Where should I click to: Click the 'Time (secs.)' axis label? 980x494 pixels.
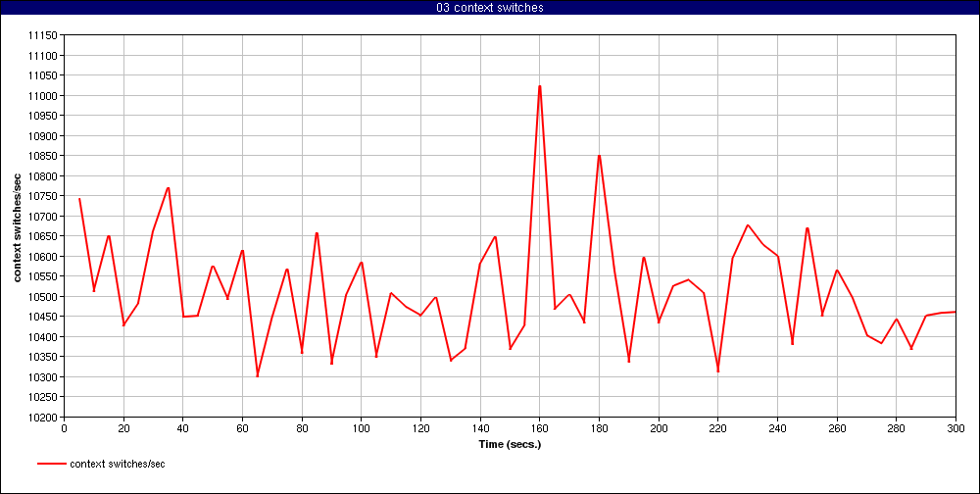[x=510, y=445]
